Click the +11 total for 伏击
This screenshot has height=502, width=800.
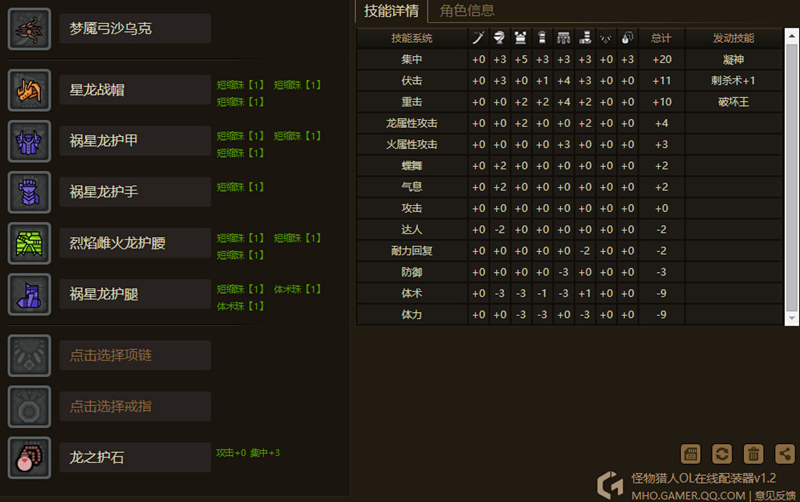[662, 81]
